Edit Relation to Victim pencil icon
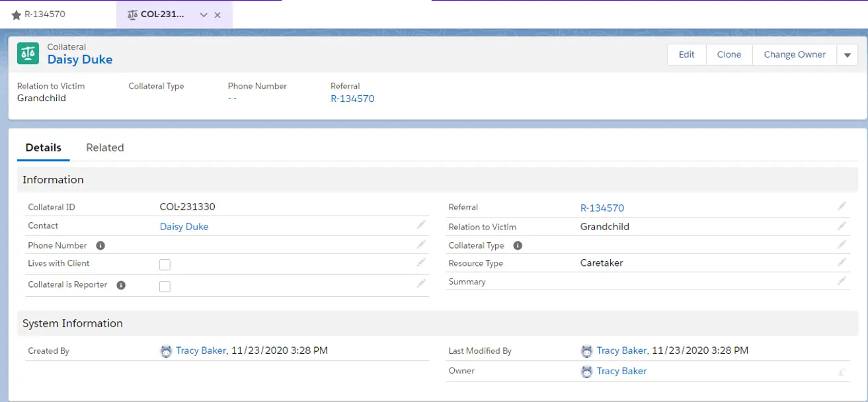 pyautogui.click(x=842, y=225)
